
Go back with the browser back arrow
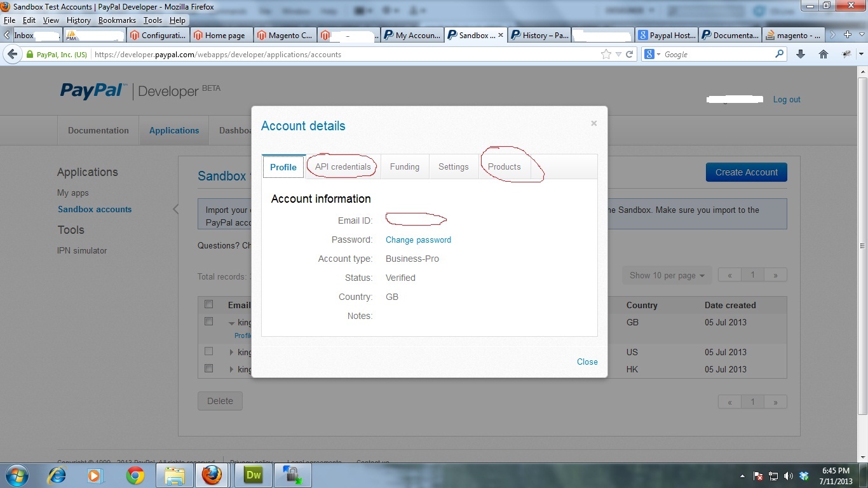tap(12, 55)
